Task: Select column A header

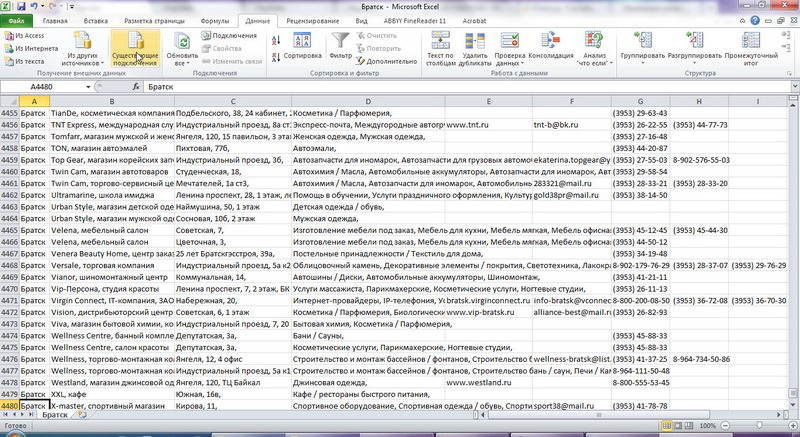Action: [x=34, y=101]
